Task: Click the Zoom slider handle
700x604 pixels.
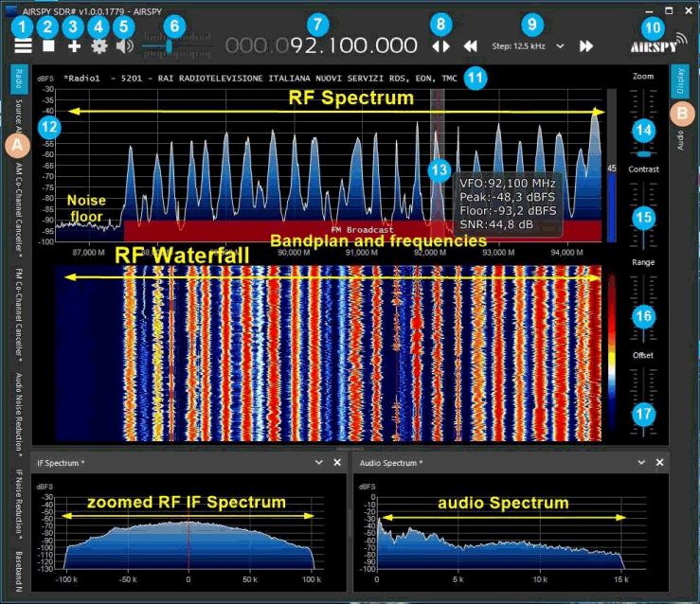Action: click(643, 152)
